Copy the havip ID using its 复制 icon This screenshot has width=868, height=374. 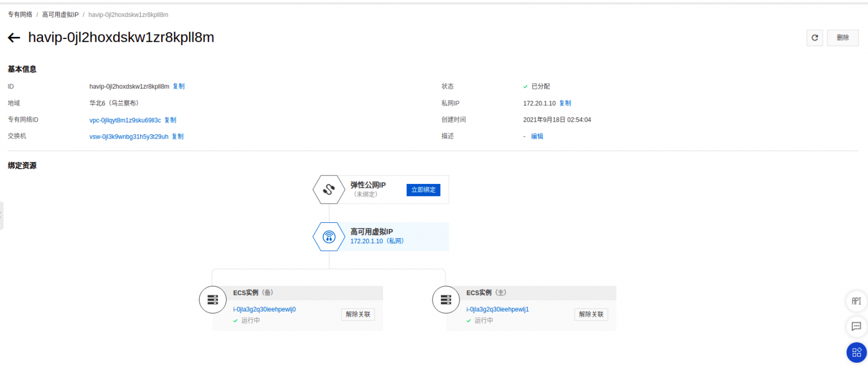pos(178,86)
